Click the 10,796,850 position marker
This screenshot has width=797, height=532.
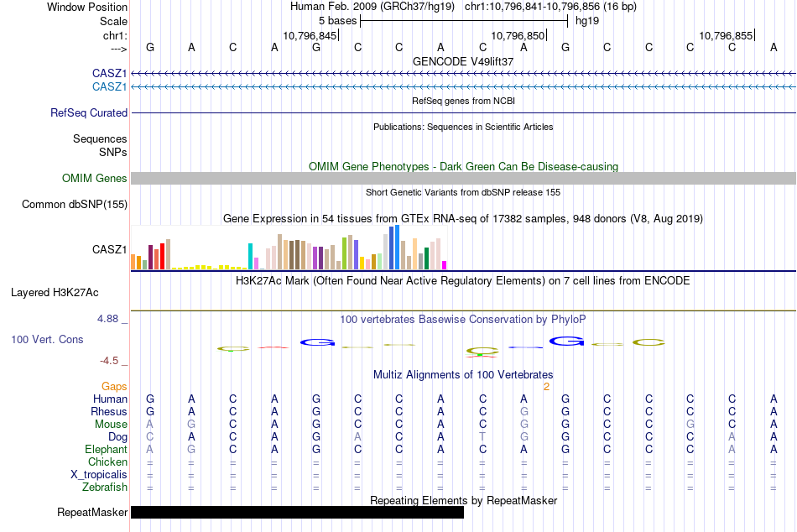(518, 35)
